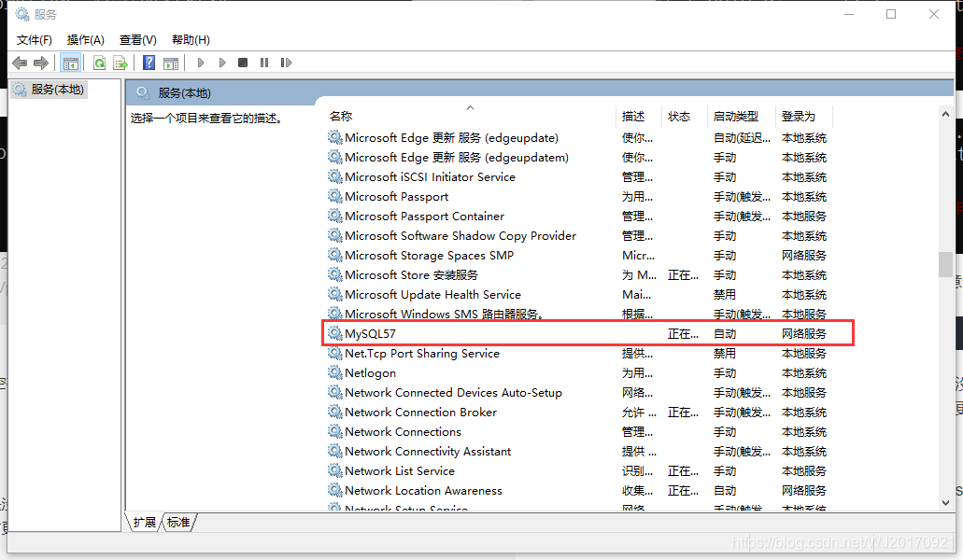The width and height of the screenshot is (963, 560).
Task: Sort by the 状态 column header
Action: pos(679,116)
